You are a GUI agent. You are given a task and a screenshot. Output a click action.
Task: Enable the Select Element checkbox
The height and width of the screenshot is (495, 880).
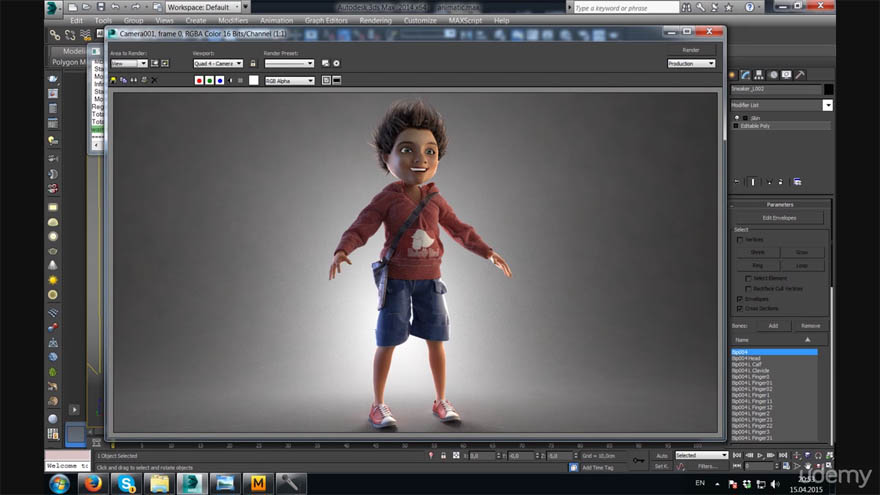pyautogui.click(x=748, y=278)
